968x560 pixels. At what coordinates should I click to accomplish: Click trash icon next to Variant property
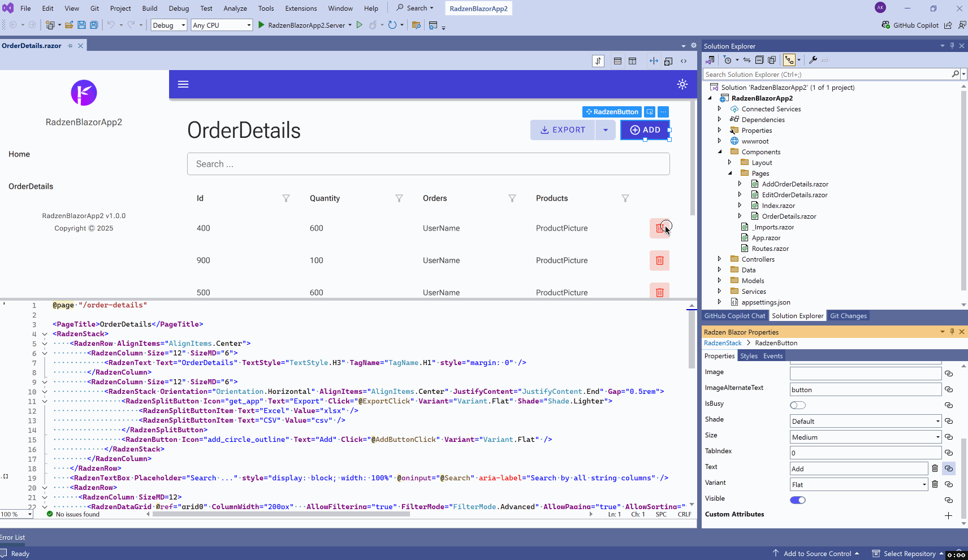[935, 484]
